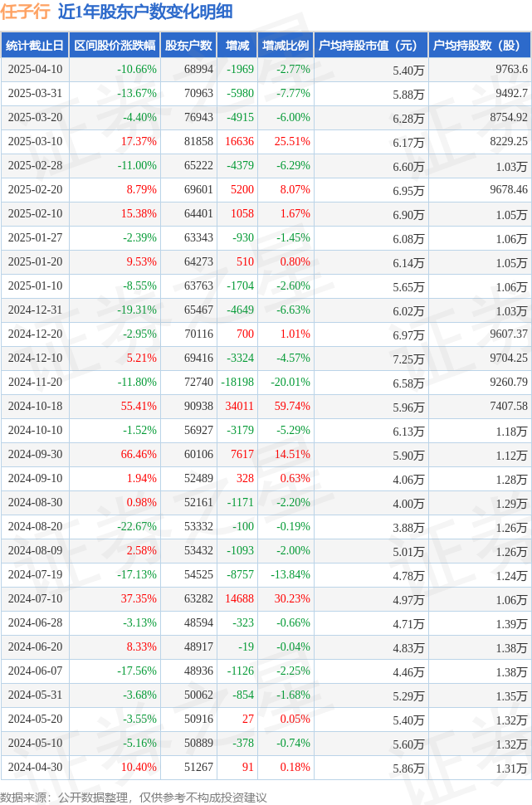Click the 户均持股数（股） header
This screenshot has width=532, height=805.
480,45
